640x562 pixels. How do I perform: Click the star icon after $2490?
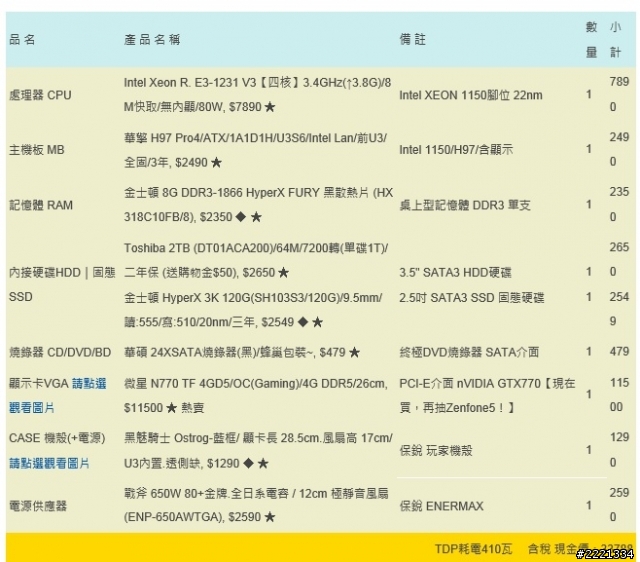[x=216, y=163]
